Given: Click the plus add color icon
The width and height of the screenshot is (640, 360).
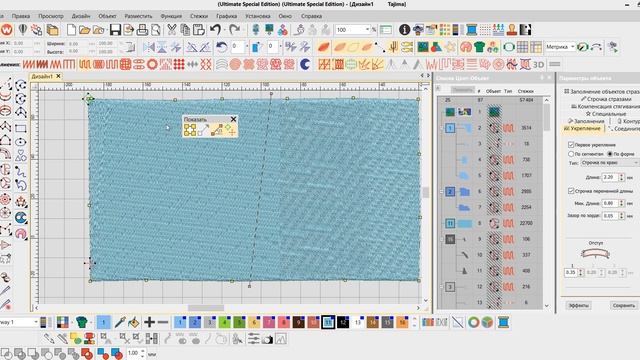Looking at the screenshot, I should pyautogui.click(x=149, y=322).
